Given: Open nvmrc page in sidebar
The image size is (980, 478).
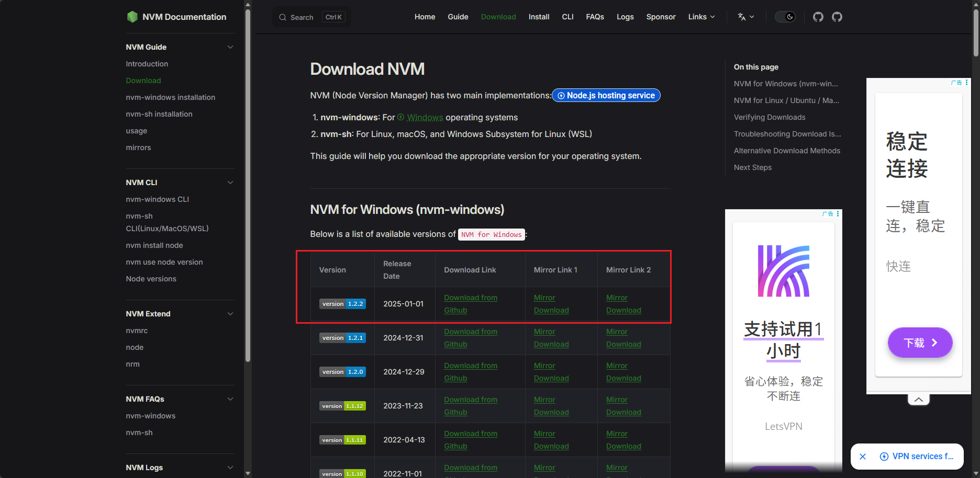Looking at the screenshot, I should tap(137, 331).
